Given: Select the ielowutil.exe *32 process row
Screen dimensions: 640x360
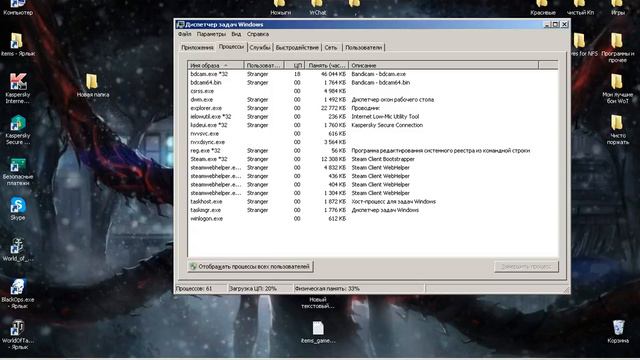Looking at the screenshot, I should point(373,117).
